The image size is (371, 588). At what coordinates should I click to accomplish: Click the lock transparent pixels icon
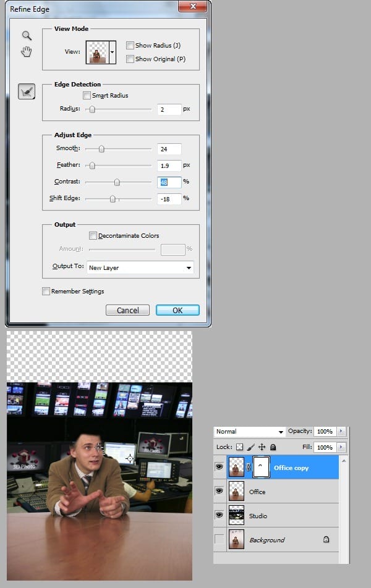(x=239, y=447)
